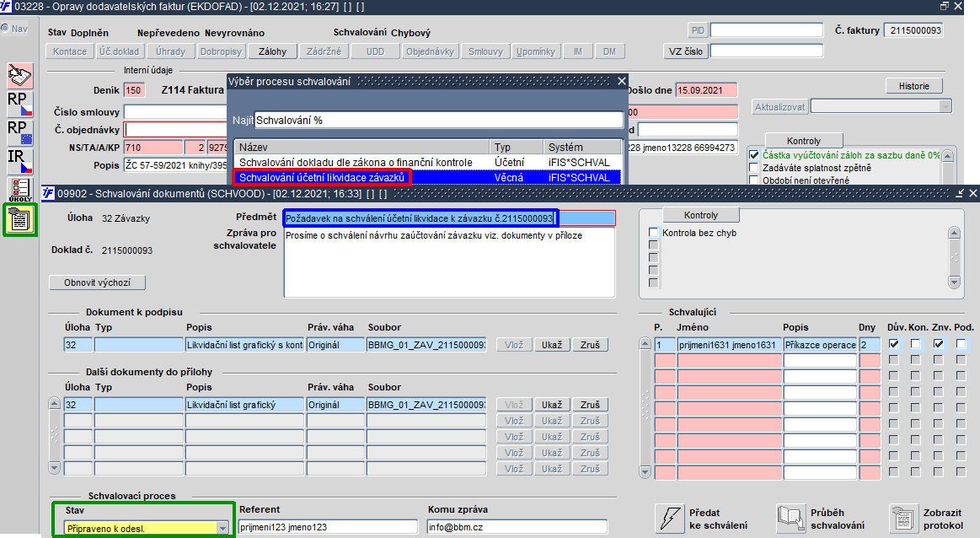The height and width of the screenshot is (538, 980).
Task: Click the IR icon with Czech flag
Action: 20,161
